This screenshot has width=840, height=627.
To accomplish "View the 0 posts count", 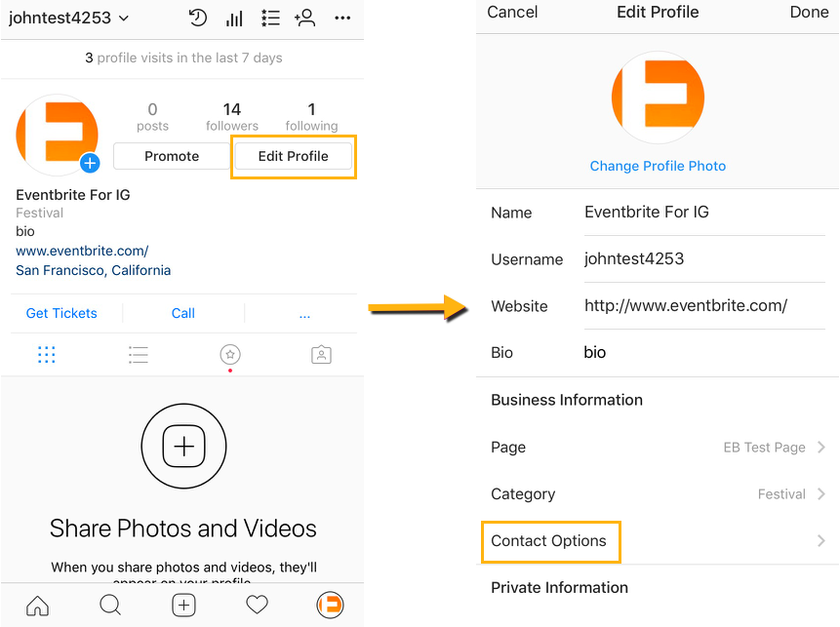I will click(152, 117).
